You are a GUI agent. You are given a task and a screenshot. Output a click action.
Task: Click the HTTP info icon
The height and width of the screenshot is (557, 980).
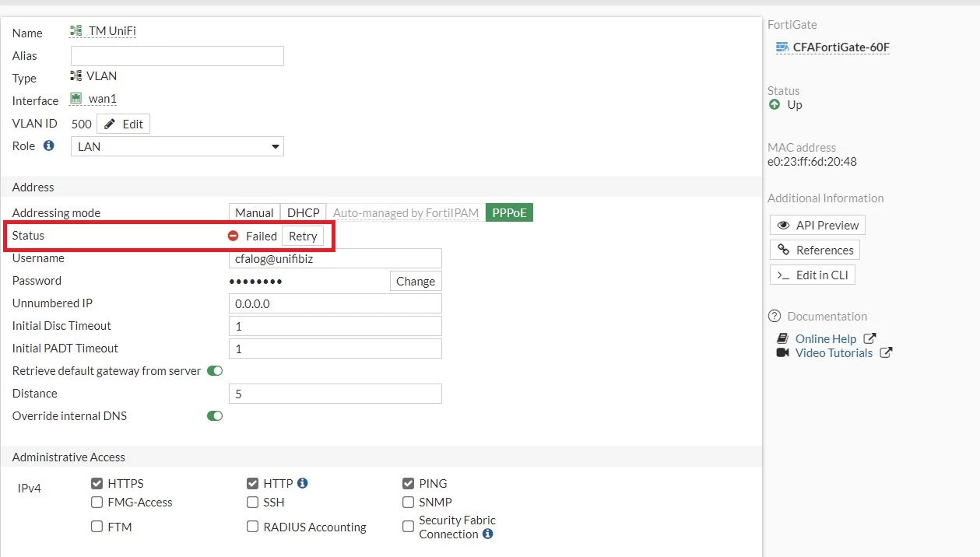(303, 483)
